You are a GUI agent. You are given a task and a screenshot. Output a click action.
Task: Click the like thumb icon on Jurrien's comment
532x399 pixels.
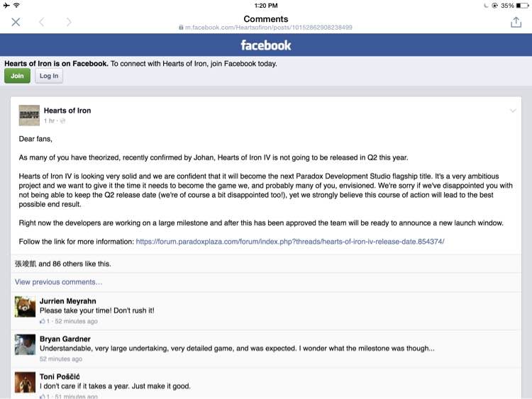tap(43, 321)
